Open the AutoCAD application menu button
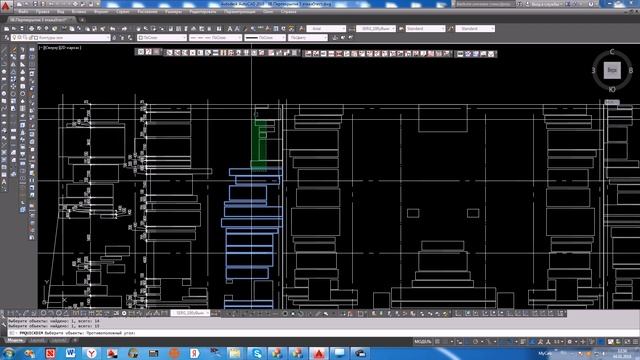This screenshot has width=640, height=360. pos(5,6)
